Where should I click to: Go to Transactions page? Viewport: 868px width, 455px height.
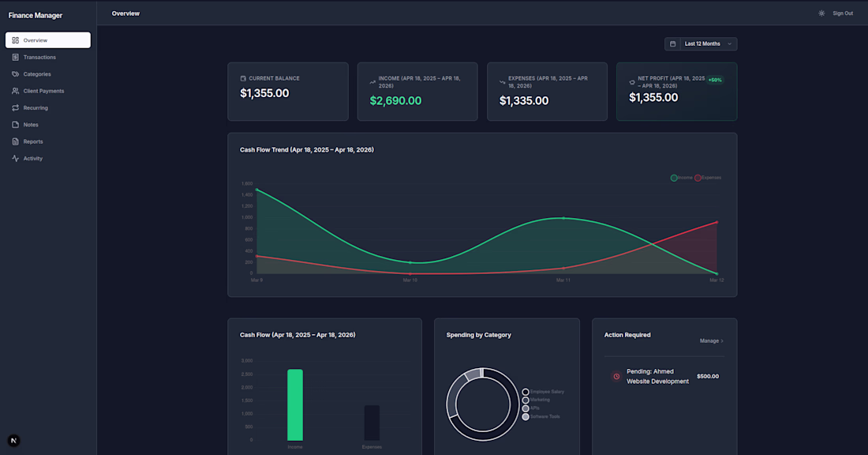48,57
